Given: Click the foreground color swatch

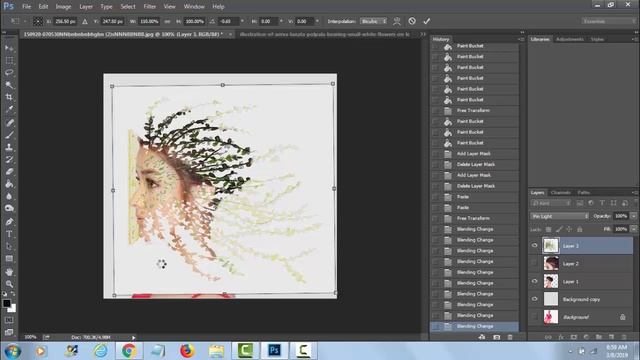Looking at the screenshot, I should 7,303.
